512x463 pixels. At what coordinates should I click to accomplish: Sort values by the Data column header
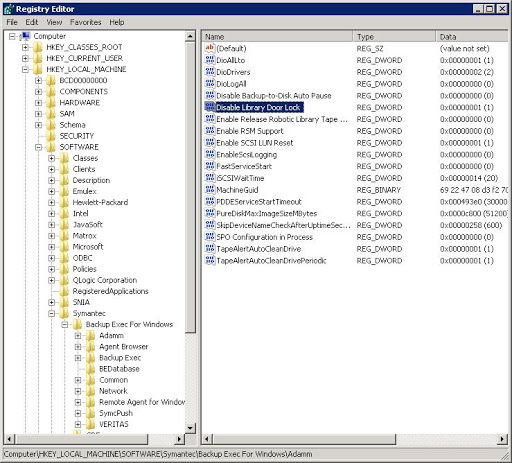click(472, 37)
